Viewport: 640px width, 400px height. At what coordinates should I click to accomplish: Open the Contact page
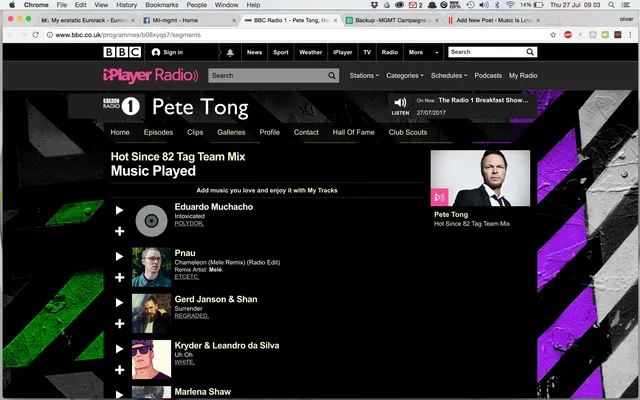tap(306, 132)
